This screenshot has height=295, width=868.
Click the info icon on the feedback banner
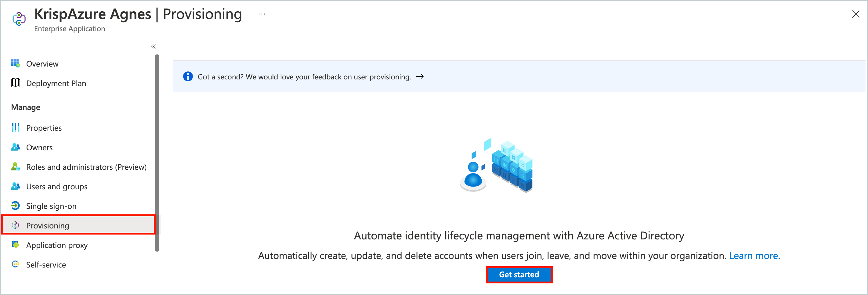click(188, 77)
